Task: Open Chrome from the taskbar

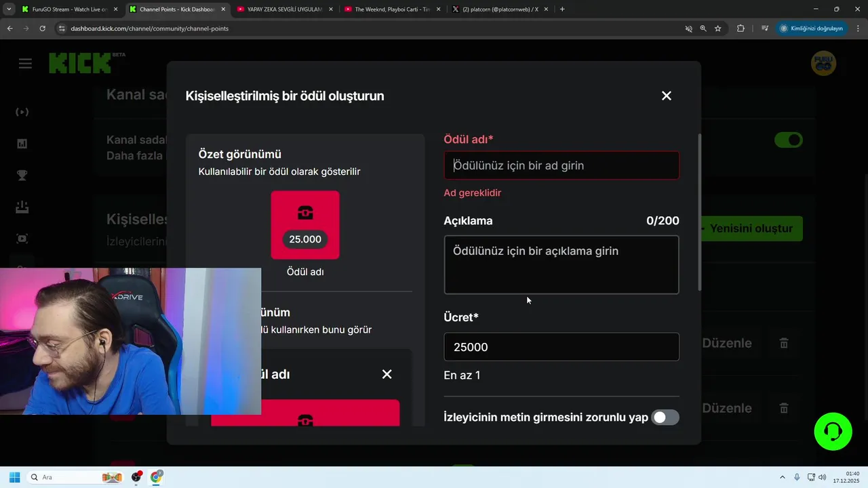Action: [157, 477]
